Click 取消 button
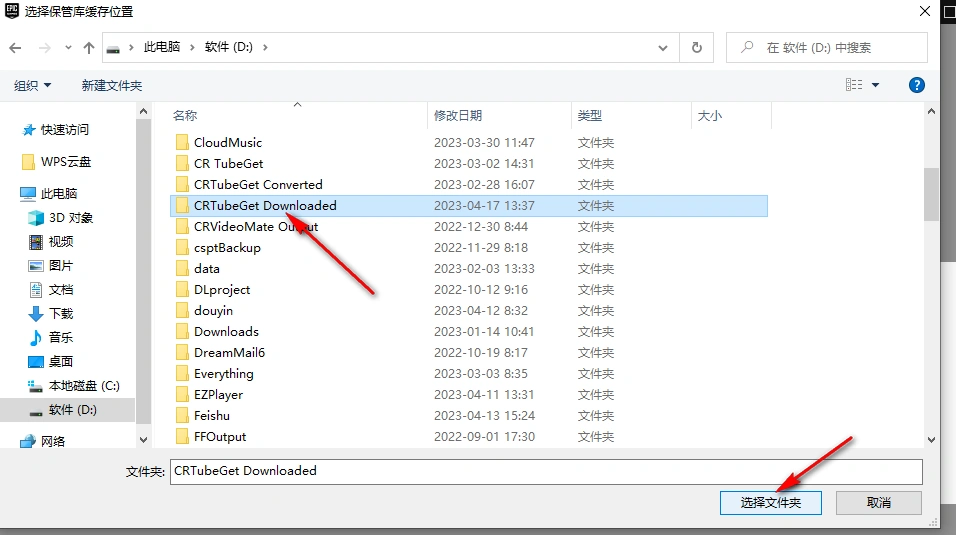Viewport: 956px width, 535px height. [x=879, y=503]
